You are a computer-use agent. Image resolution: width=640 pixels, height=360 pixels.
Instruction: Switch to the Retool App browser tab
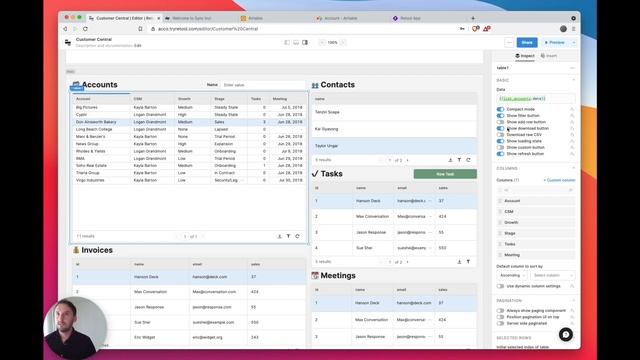(410, 18)
